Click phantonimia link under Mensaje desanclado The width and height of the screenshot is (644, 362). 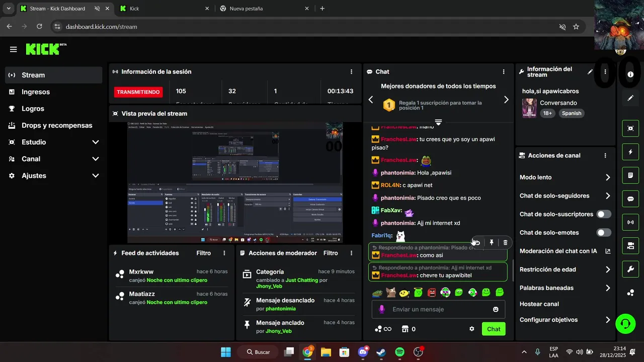(x=281, y=309)
